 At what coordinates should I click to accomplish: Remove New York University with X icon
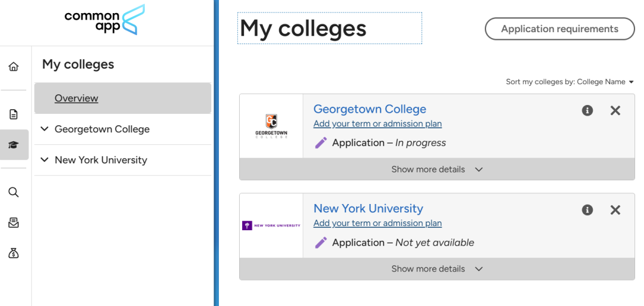tap(615, 210)
